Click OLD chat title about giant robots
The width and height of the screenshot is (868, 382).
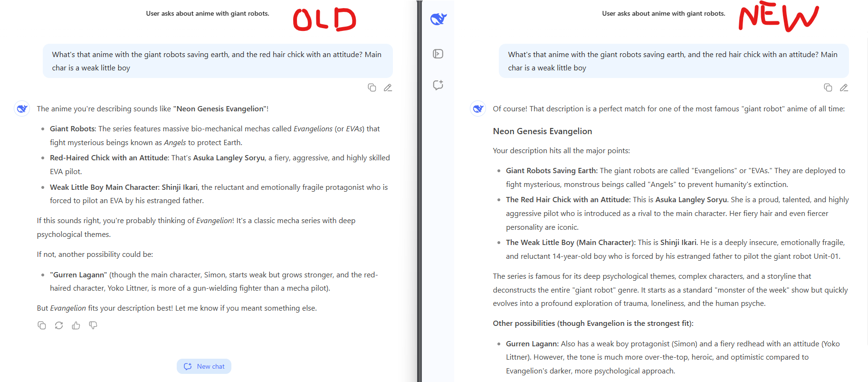click(x=208, y=13)
